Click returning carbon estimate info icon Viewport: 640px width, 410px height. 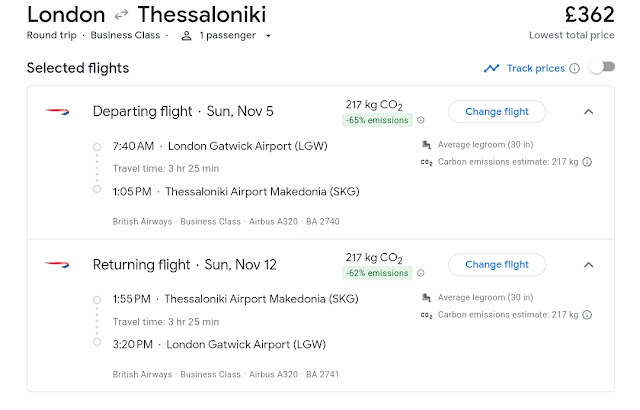point(587,315)
